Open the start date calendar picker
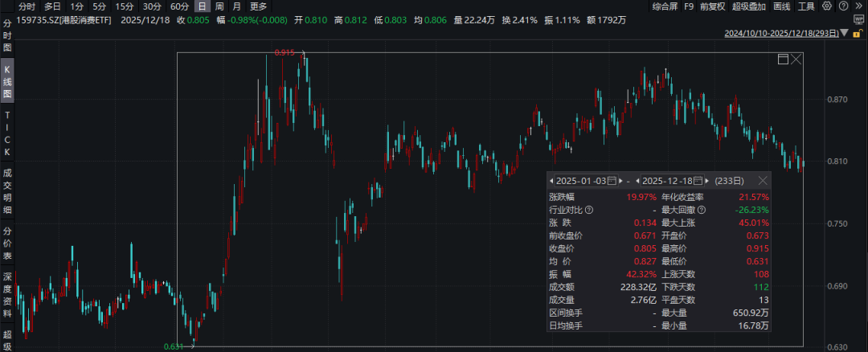This screenshot has width=868, height=352. click(x=612, y=181)
